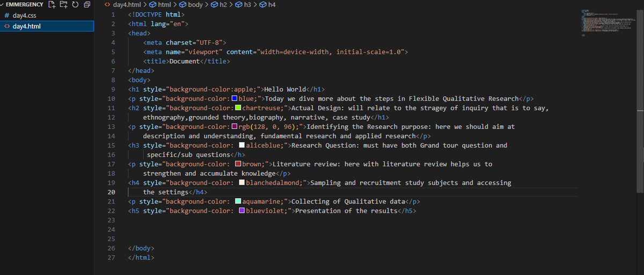Refresh the Explorer file list
This screenshot has height=275, width=644.
click(x=75, y=5)
